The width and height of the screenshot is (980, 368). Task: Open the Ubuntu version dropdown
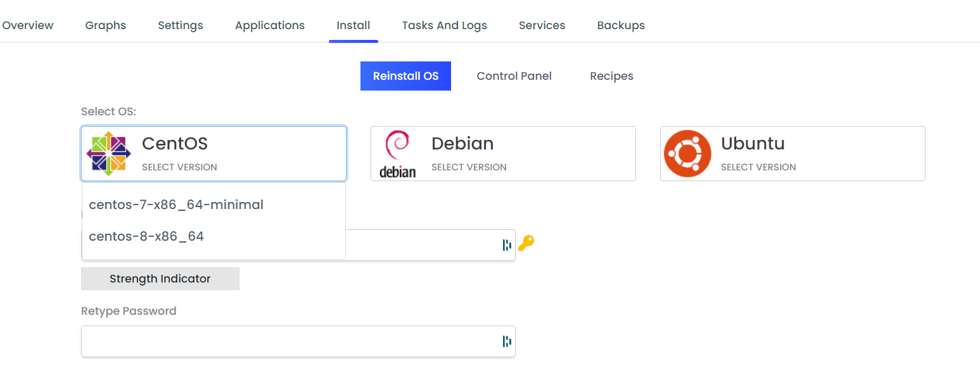point(792,154)
